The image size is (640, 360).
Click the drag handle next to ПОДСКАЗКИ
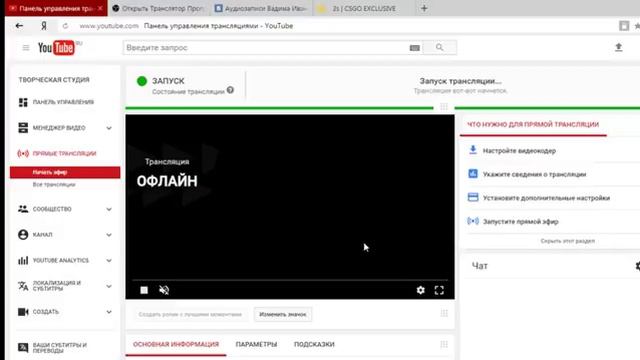(x=444, y=344)
